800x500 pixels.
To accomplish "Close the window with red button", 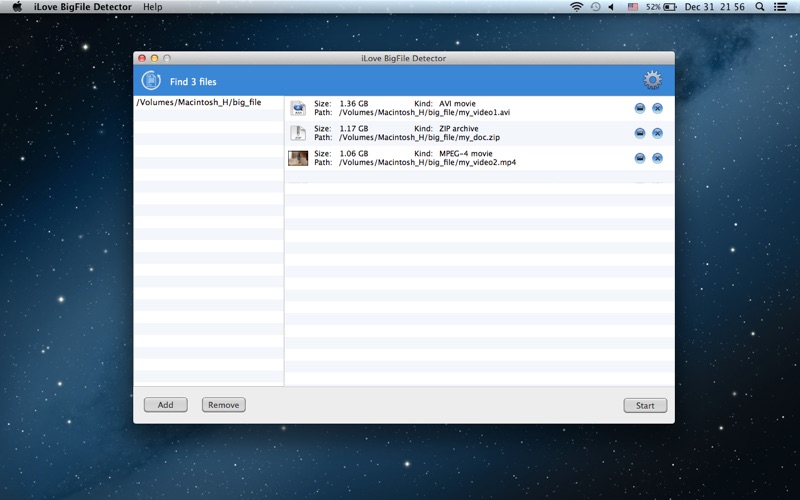I will 142,58.
